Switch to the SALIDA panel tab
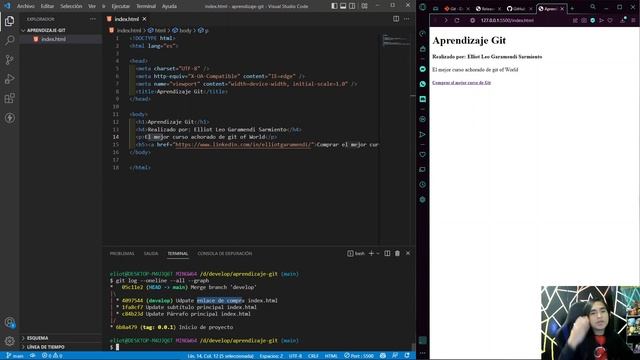Viewport: 640px width, 360px height. click(x=151, y=253)
